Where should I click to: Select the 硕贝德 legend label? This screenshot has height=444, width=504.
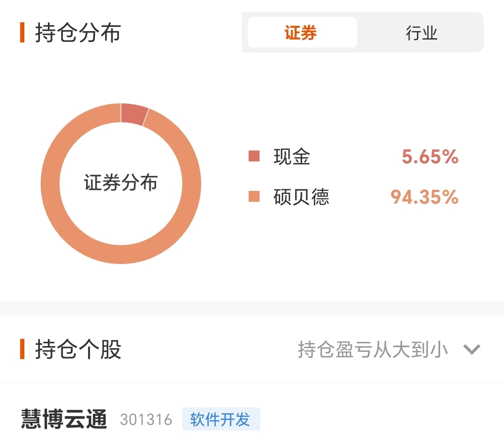pos(301,197)
